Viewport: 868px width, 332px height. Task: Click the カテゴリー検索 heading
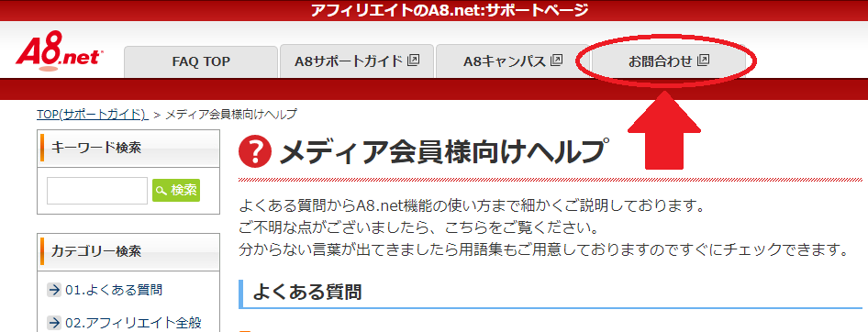95,251
